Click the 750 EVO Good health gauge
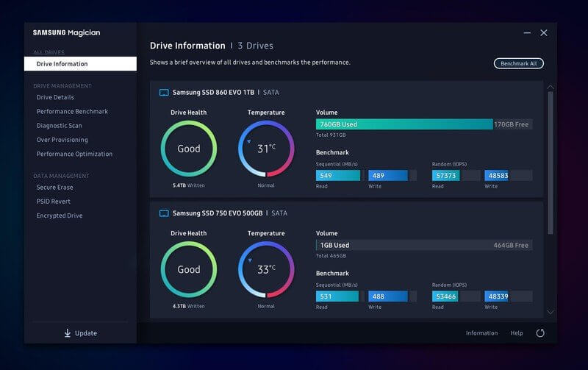The height and width of the screenshot is (370, 588). coord(189,269)
